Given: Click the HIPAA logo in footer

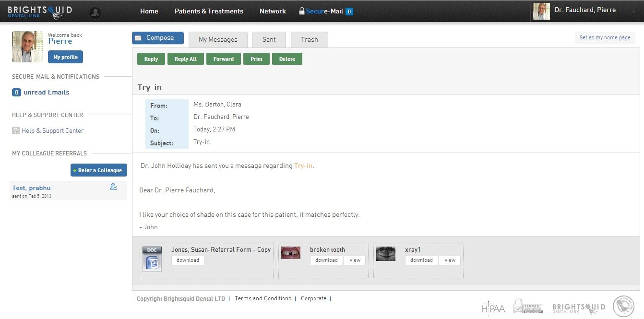Looking at the screenshot, I should pyautogui.click(x=493, y=308).
